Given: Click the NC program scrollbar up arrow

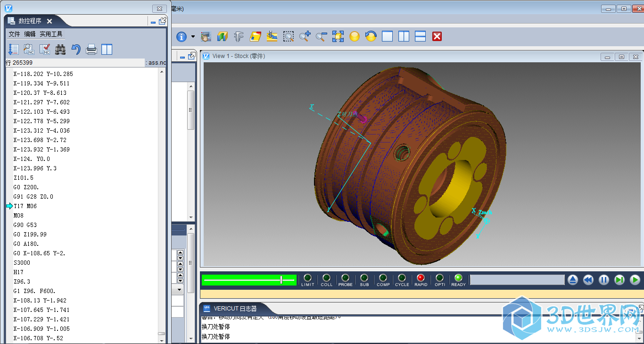Looking at the screenshot, I should pos(162,72).
